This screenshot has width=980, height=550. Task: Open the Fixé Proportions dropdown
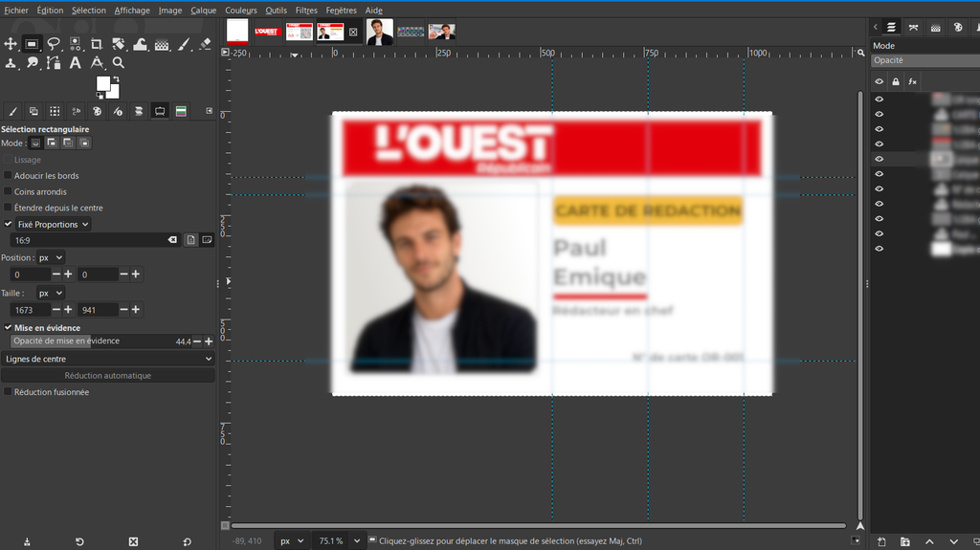click(54, 225)
